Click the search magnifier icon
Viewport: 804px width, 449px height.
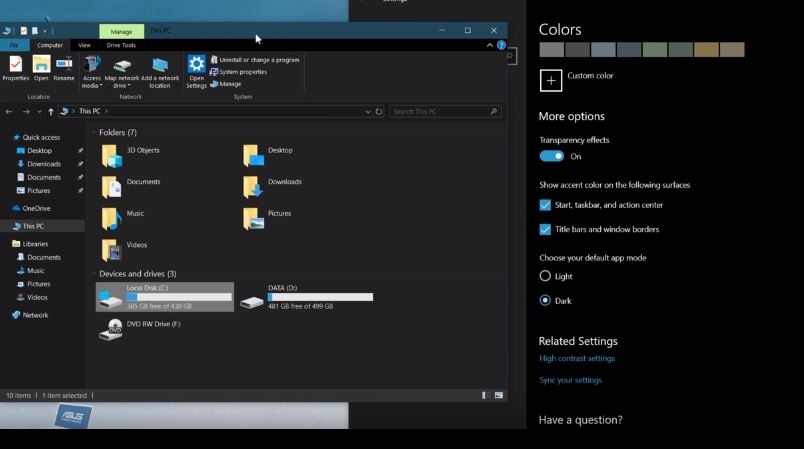pyautogui.click(x=494, y=111)
